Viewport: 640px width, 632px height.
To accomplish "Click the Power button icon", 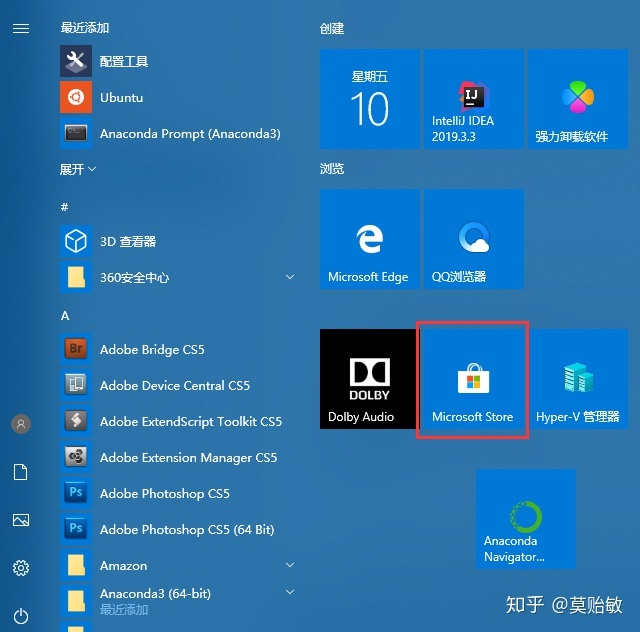I will pyautogui.click(x=21, y=616).
